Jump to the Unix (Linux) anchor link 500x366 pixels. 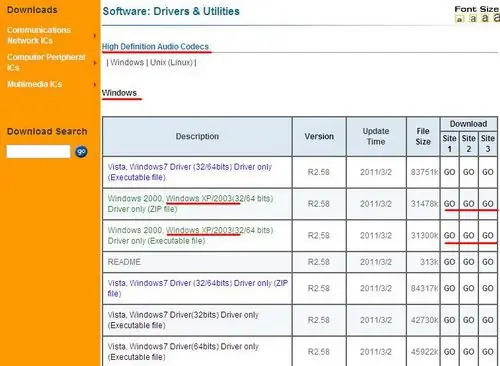point(171,62)
